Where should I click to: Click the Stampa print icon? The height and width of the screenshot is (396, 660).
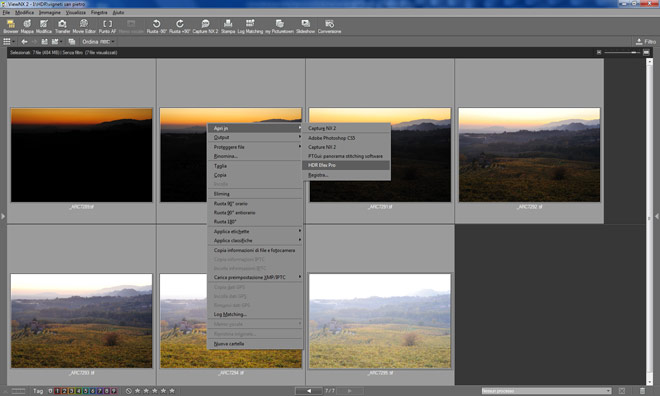point(228,26)
